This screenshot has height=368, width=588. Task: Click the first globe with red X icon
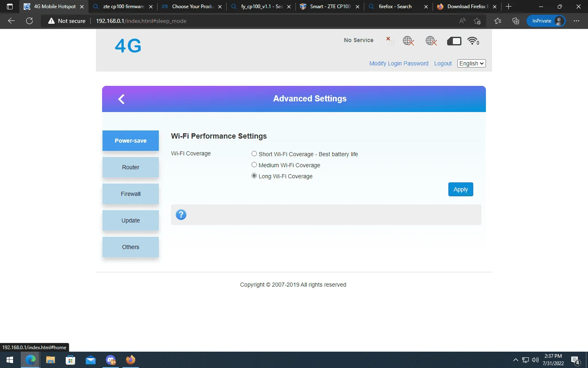click(408, 41)
